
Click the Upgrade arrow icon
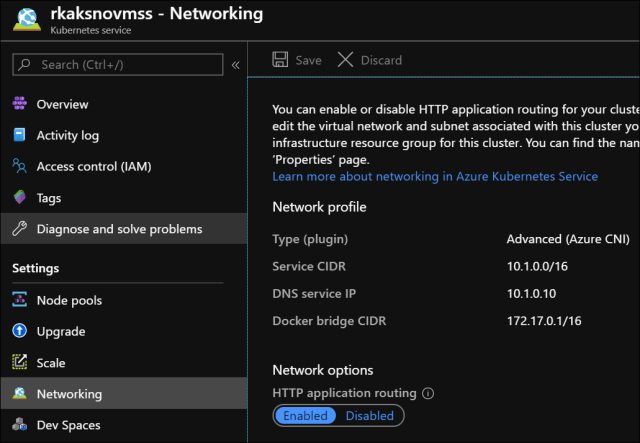pyautogui.click(x=20, y=331)
